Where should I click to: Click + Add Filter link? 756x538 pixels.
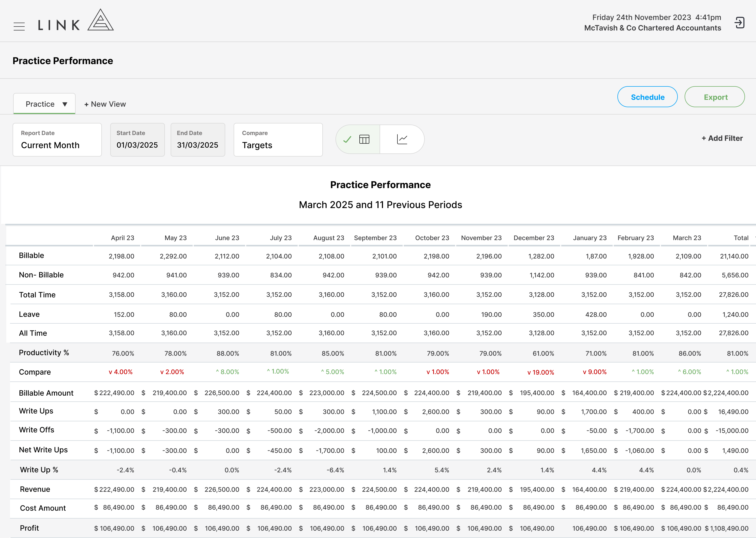point(722,138)
